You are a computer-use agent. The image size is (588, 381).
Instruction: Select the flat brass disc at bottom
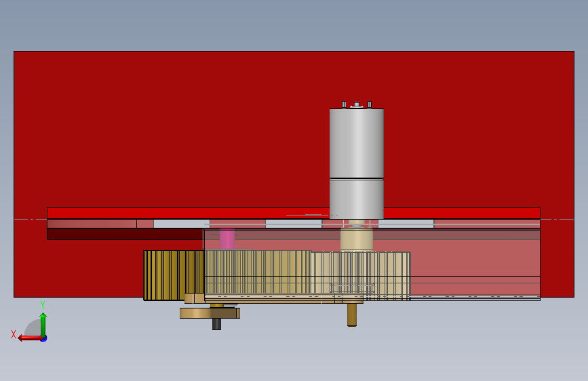(x=210, y=313)
